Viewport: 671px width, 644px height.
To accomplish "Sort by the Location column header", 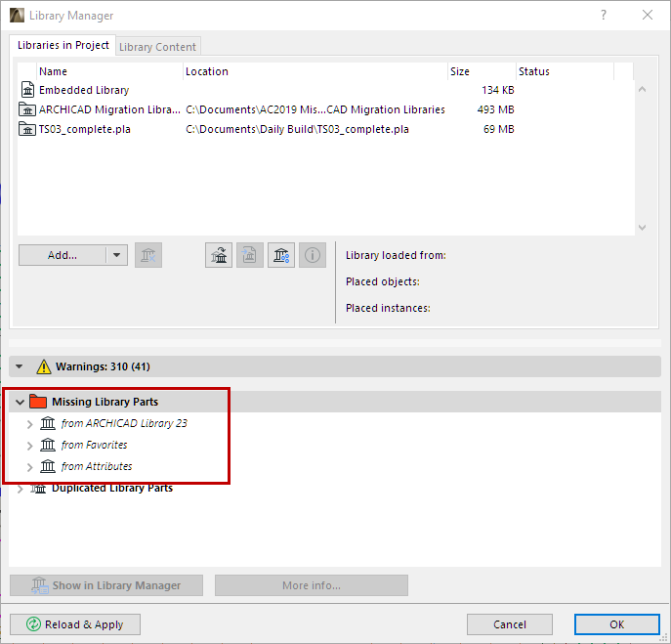I will 315,71.
